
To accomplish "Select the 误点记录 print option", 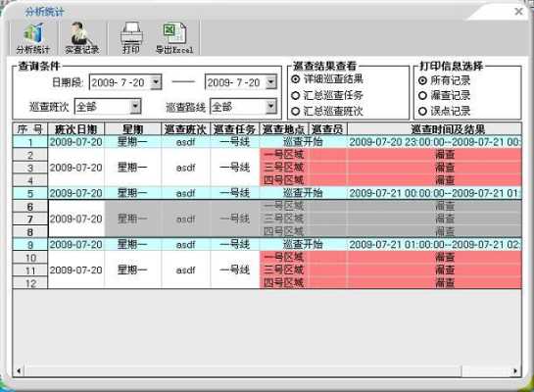I will coord(422,111).
